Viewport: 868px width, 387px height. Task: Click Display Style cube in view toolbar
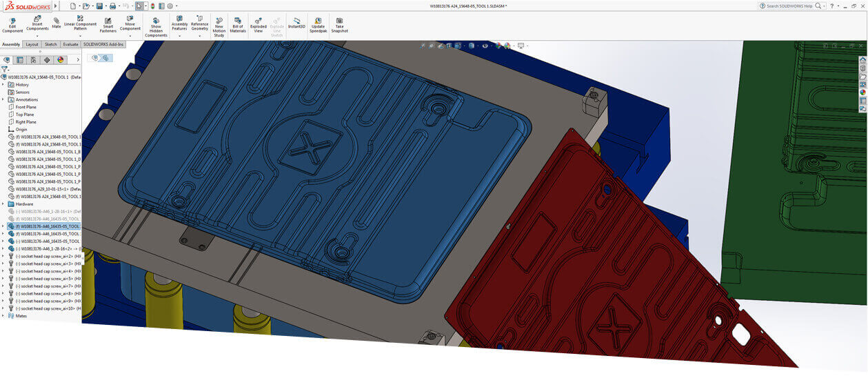click(472, 46)
